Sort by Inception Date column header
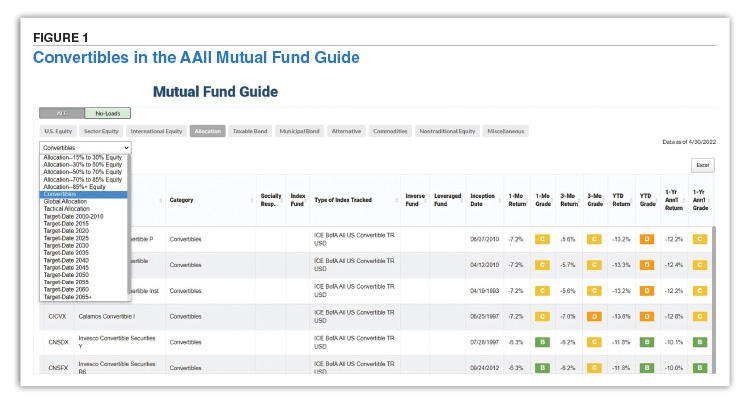750x406 pixels. click(x=484, y=200)
